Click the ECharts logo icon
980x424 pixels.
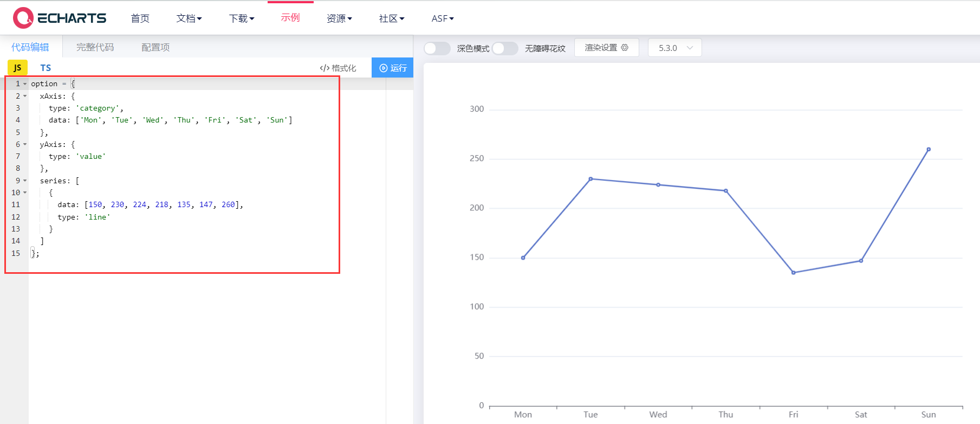click(x=23, y=18)
